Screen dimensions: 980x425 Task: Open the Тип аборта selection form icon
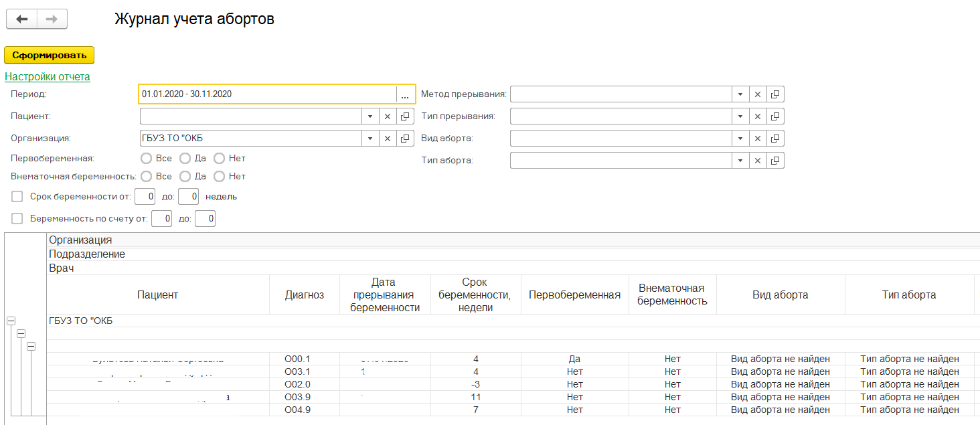[x=775, y=161]
